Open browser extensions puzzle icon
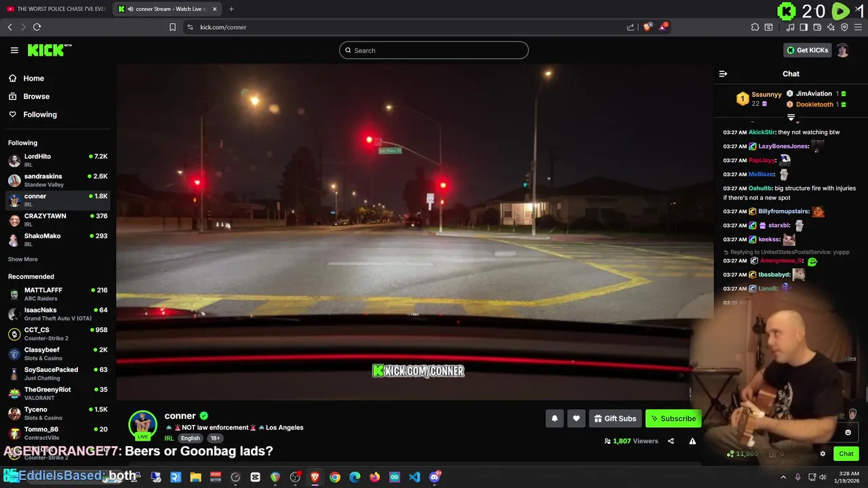This screenshot has width=868, height=488. pos(755,27)
